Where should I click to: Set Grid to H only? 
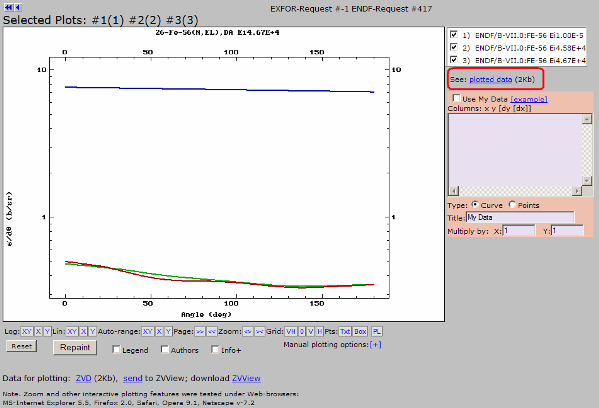pos(319,332)
